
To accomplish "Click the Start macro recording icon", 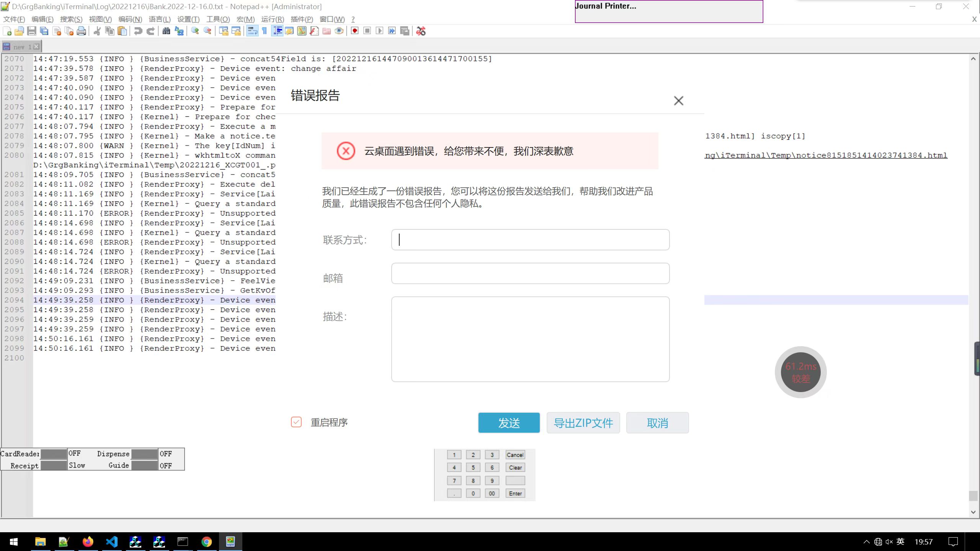I will [354, 31].
